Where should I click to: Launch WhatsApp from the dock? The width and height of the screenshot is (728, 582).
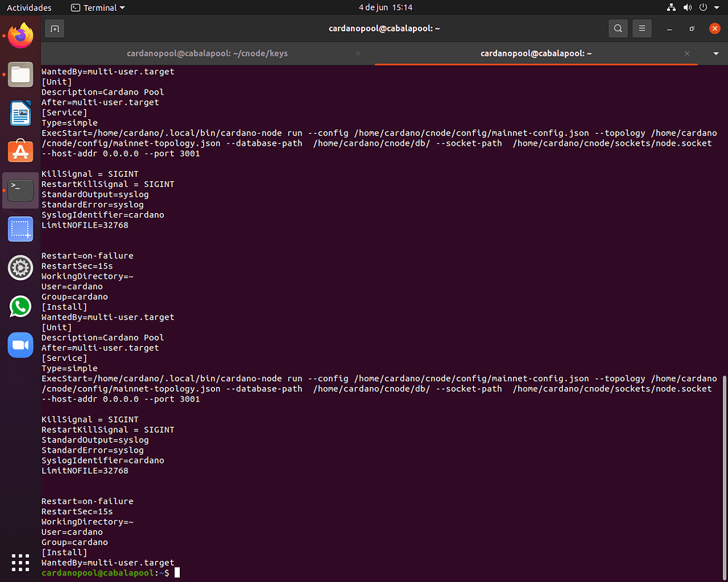[x=20, y=306]
